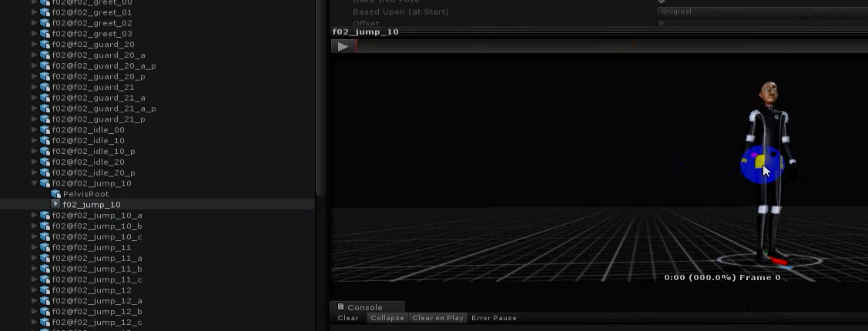Image resolution: width=868 pixels, height=331 pixels.
Task: Click the project list vertical scrollbar
Action: coord(320,97)
